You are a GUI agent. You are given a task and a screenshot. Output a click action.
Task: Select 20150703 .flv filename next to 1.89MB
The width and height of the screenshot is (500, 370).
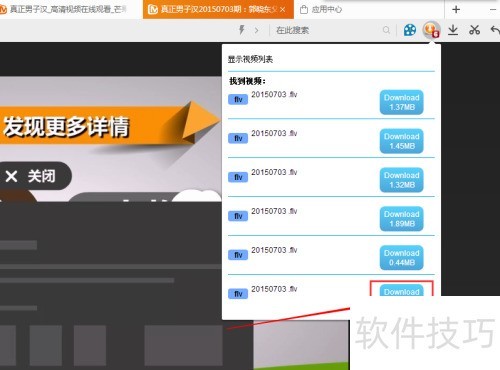coord(274,211)
